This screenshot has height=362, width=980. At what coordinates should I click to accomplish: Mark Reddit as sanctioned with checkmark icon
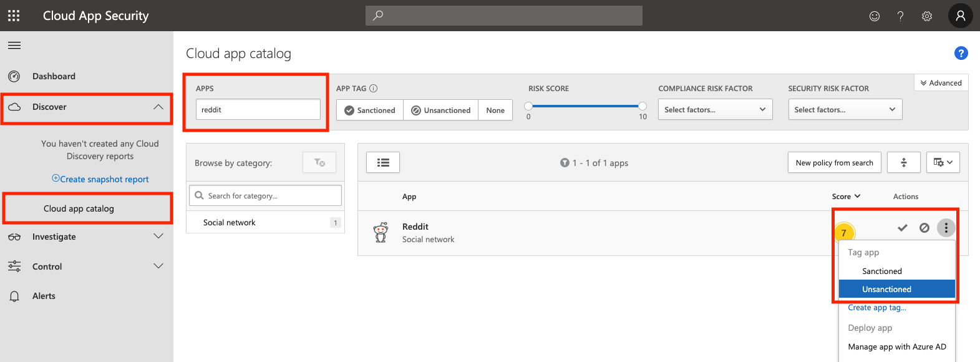pyautogui.click(x=902, y=228)
